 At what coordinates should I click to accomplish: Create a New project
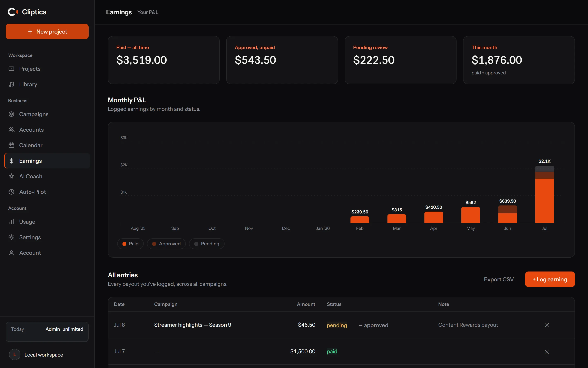(x=47, y=31)
